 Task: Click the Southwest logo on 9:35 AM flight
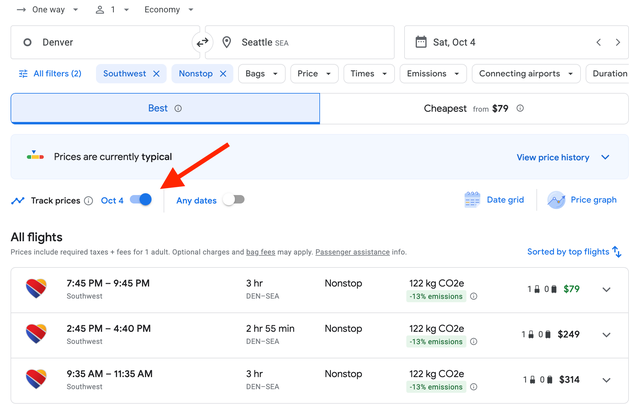36,380
